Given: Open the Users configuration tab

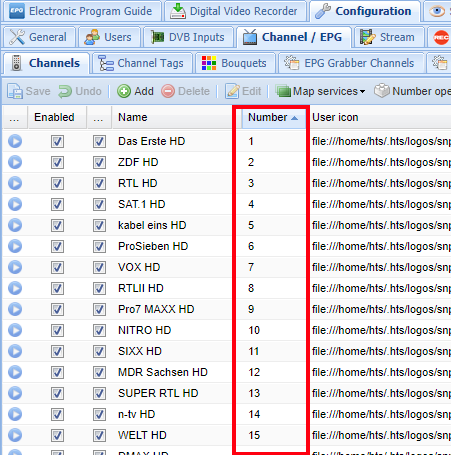Looking at the screenshot, I should click(109, 37).
